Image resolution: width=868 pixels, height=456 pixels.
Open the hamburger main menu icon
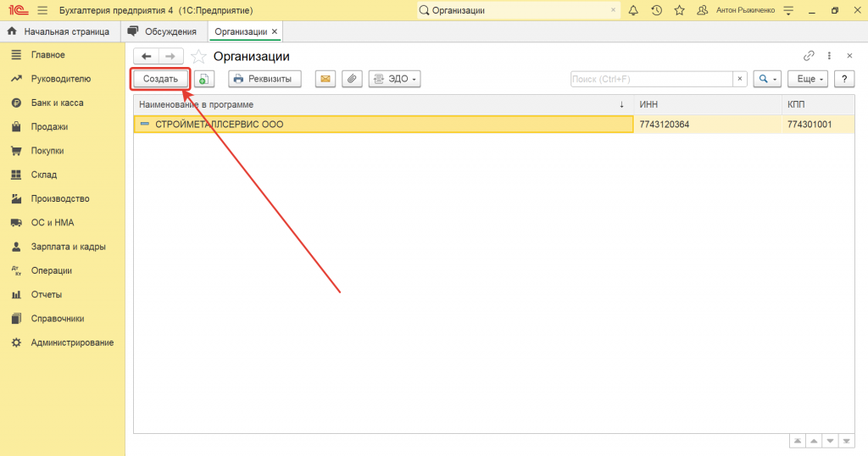42,10
